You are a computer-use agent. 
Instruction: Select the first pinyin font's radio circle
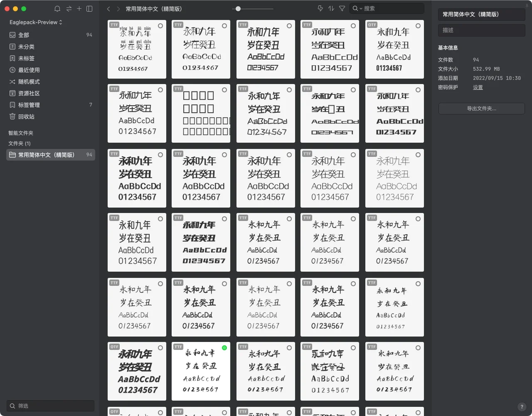(160, 26)
